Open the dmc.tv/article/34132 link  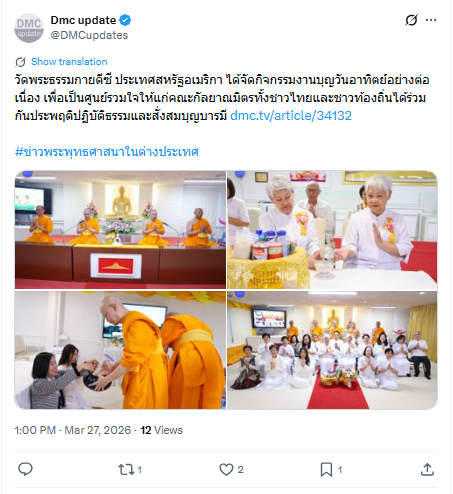coord(291,116)
